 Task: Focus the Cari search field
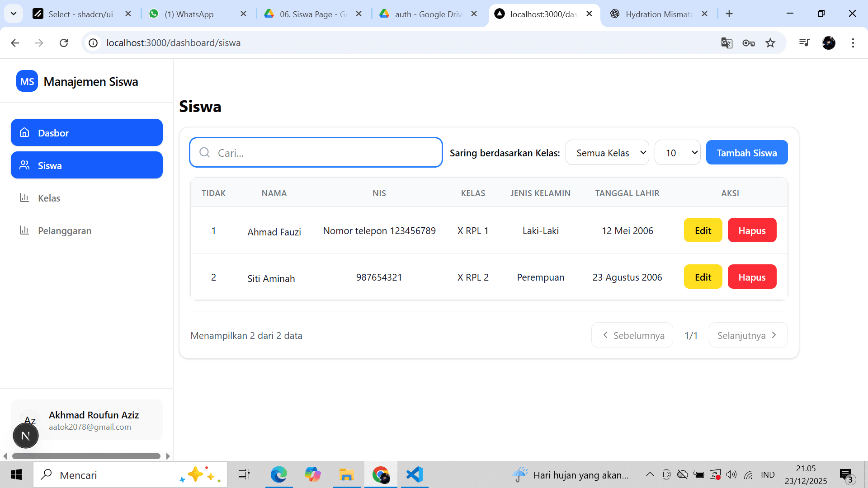[316, 153]
